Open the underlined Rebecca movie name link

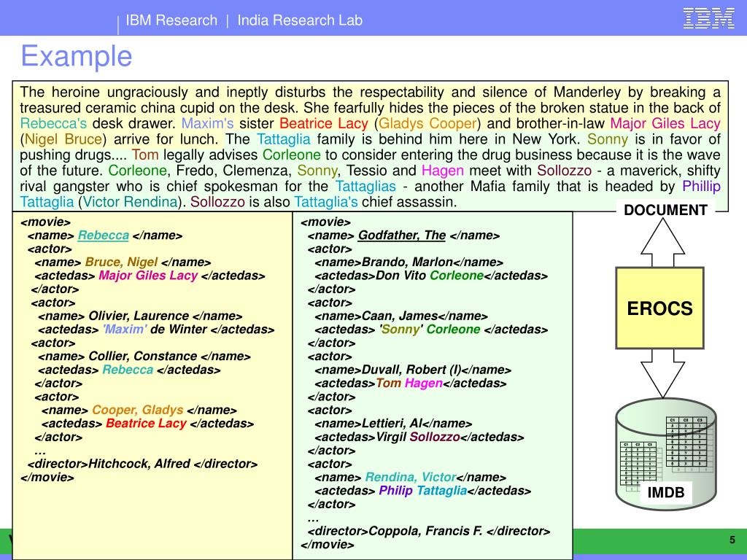click(104, 236)
